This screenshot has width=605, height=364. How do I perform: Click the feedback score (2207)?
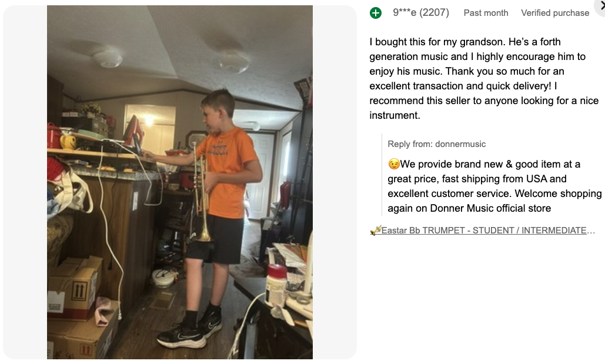pyautogui.click(x=434, y=13)
